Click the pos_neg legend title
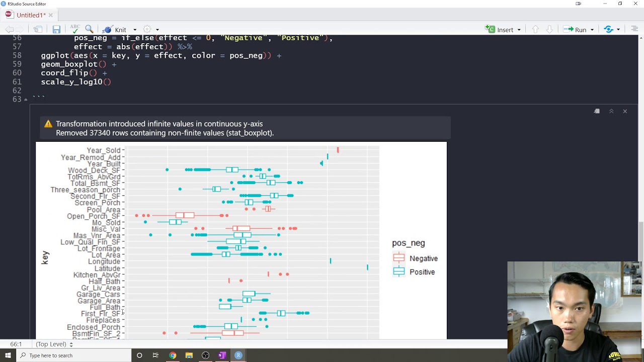Image resolution: width=644 pixels, height=362 pixels. (x=409, y=243)
